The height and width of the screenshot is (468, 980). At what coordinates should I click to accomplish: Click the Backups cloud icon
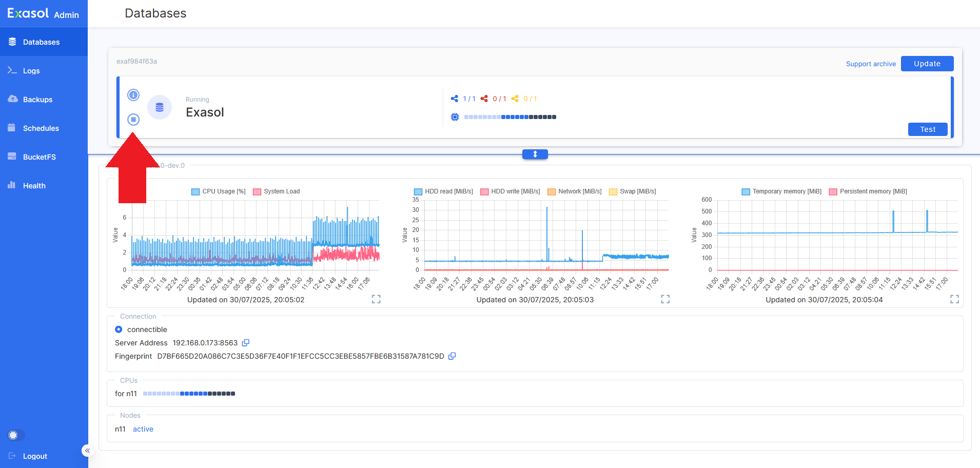coord(12,99)
